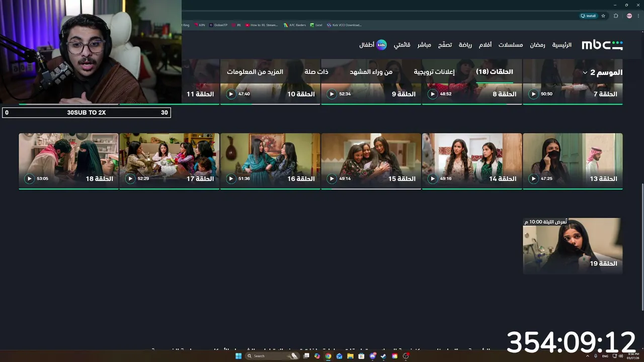Viewport: 644px width, 362px height.
Task: Play episode 8 (48:52) play icon
Action: (432, 94)
